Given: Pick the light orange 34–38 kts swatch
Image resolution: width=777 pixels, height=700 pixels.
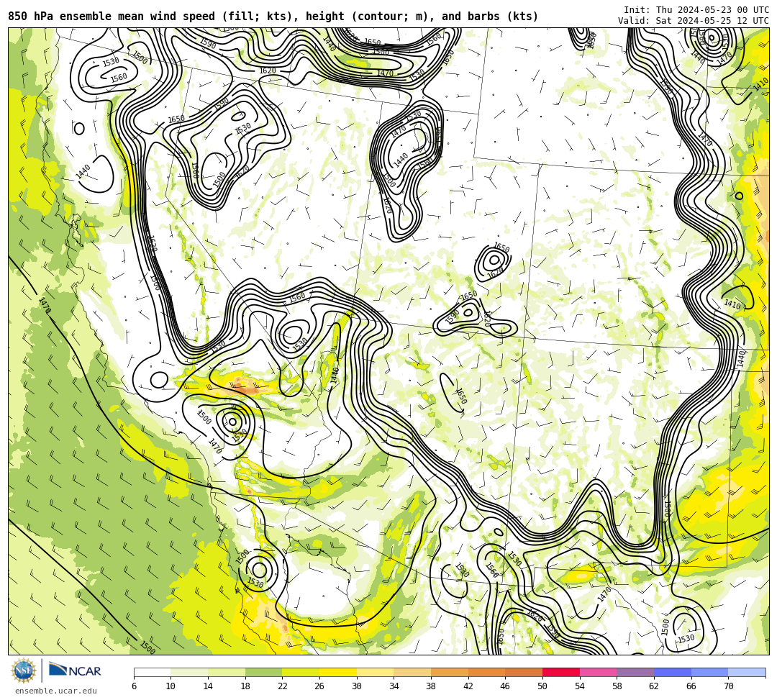Looking at the screenshot, I should [412, 672].
